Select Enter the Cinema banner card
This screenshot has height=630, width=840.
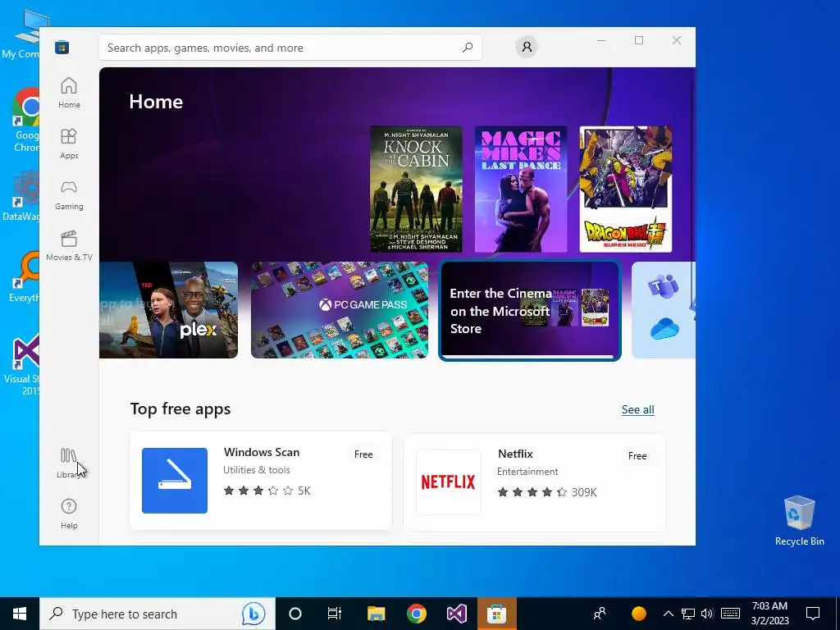tap(530, 310)
